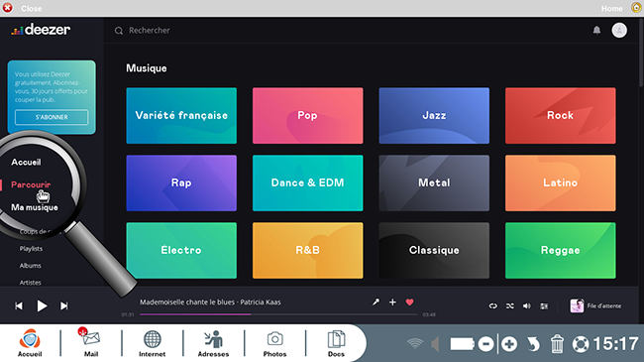The height and width of the screenshot is (362, 644).
Task: Open the Metal genre tile
Action: tap(434, 183)
